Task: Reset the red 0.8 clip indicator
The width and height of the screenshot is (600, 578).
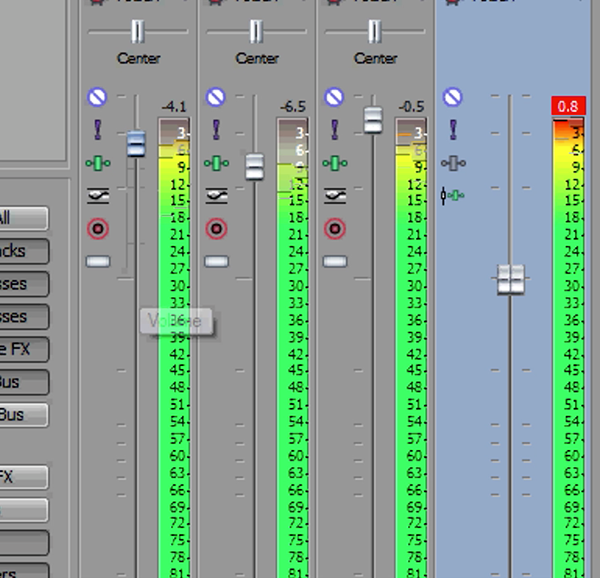Action: (569, 106)
